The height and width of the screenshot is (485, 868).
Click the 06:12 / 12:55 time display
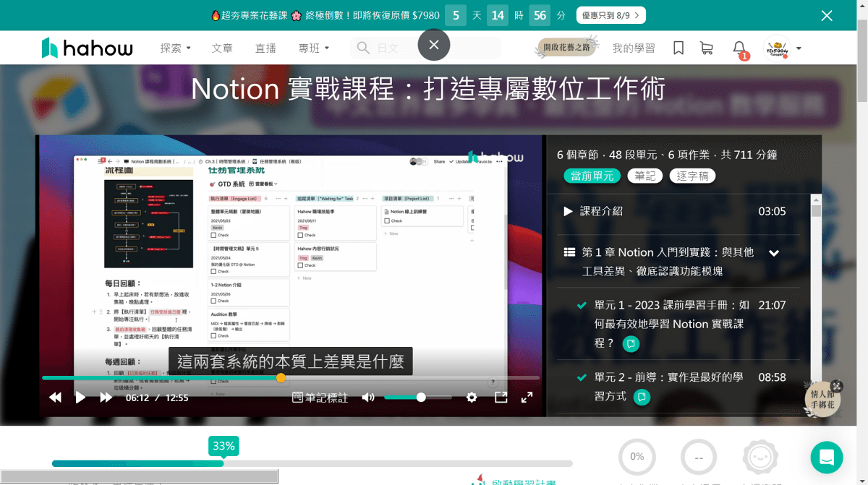157,398
